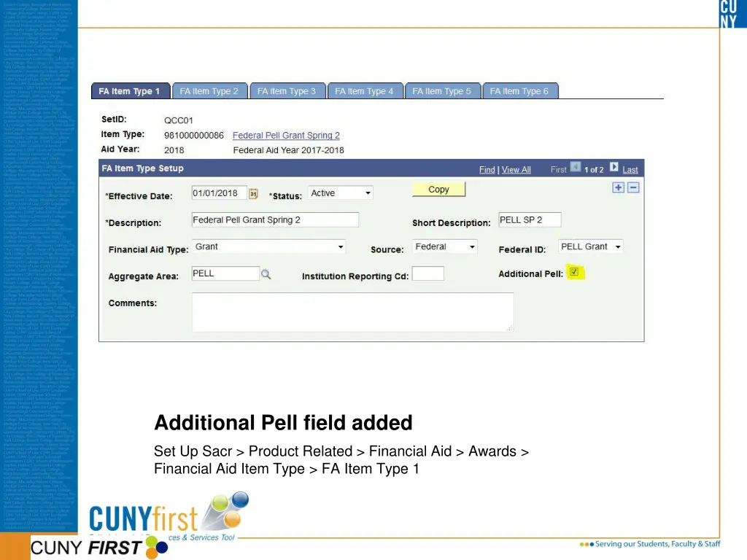747x560 pixels.
Task: Open the Effective Date calendar picker
Action: click(x=253, y=193)
